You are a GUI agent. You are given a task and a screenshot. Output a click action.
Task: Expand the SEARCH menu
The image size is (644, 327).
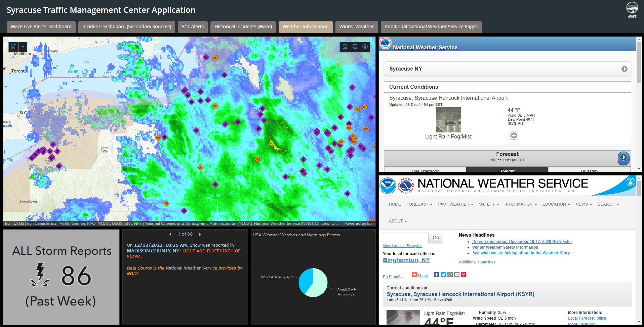pos(608,204)
